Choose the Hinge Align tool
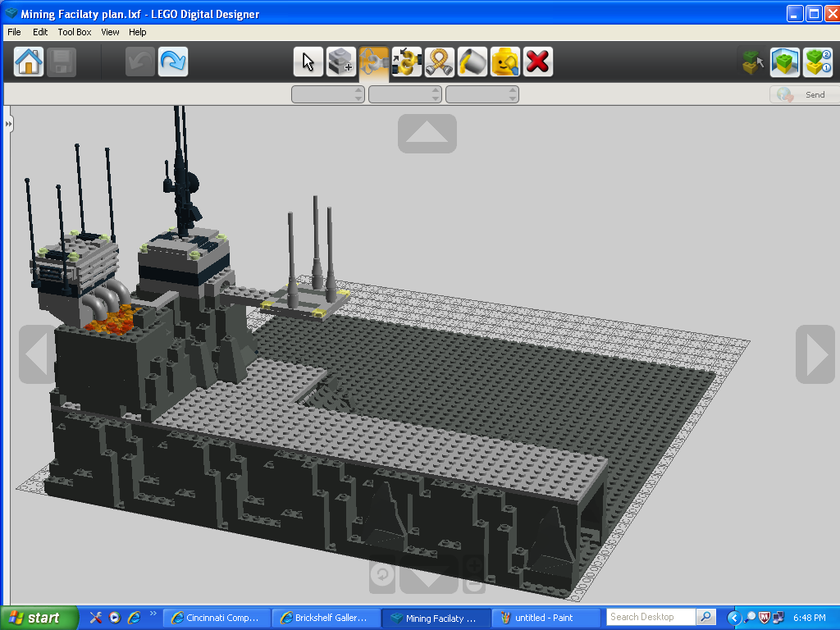 pyautogui.click(x=407, y=61)
